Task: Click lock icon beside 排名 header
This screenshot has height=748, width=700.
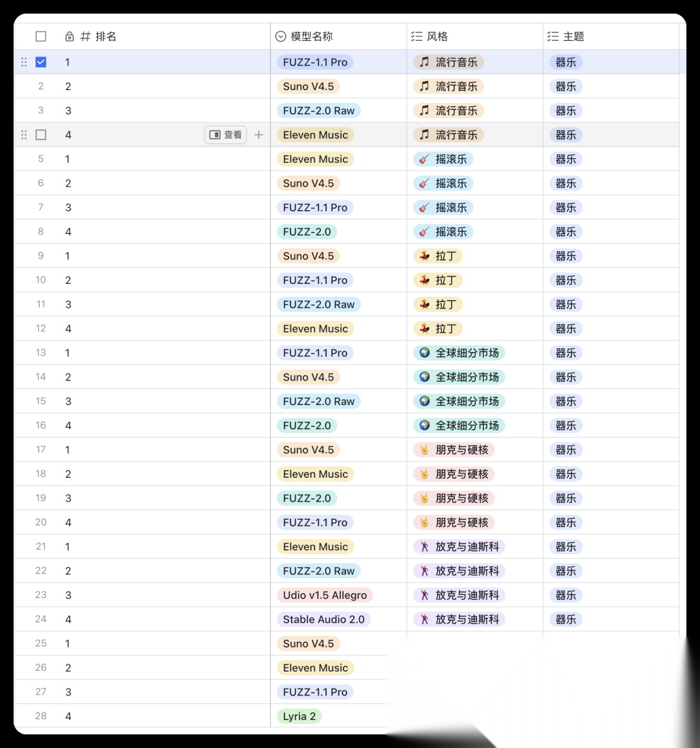Action: point(69,36)
